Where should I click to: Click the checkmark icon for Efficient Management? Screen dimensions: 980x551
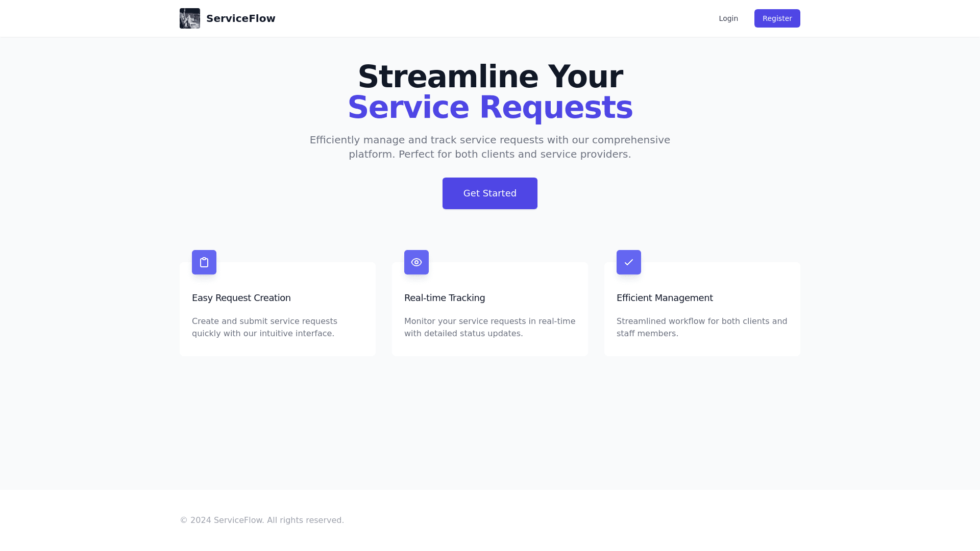click(x=629, y=262)
